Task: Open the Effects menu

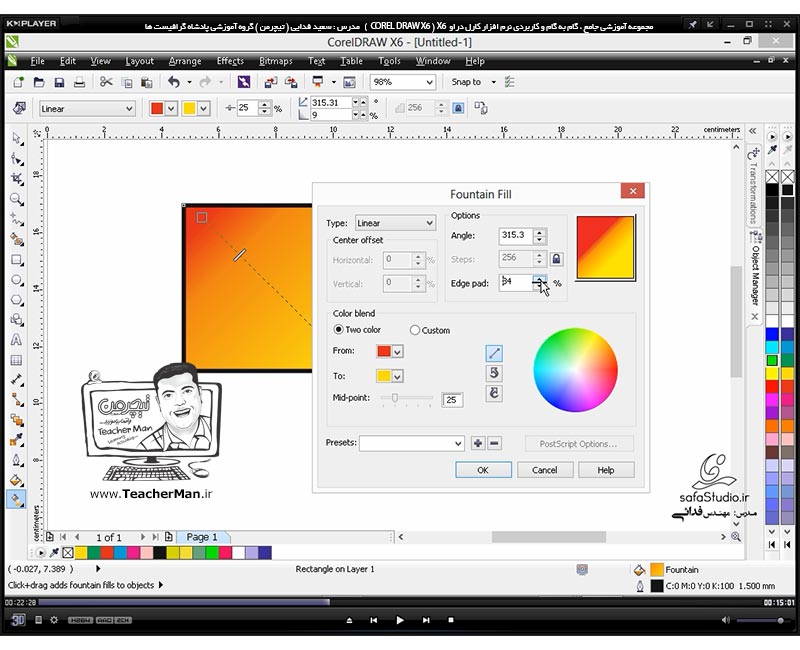Action: [x=230, y=61]
